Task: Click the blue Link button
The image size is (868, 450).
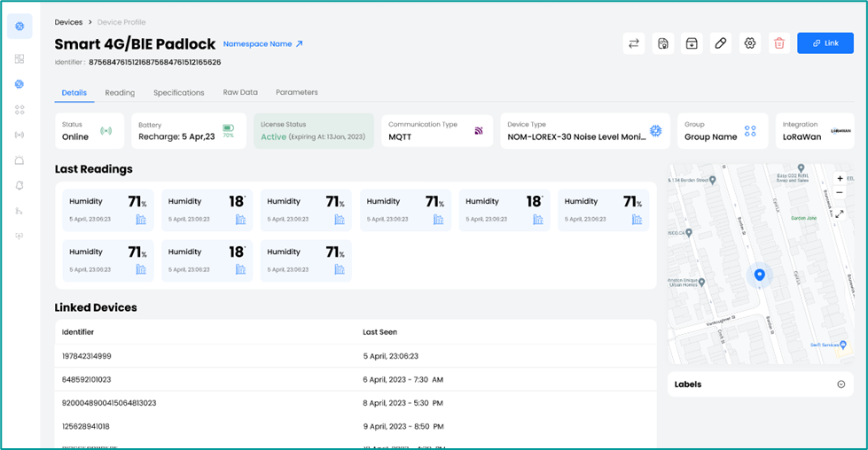Action: [825, 43]
